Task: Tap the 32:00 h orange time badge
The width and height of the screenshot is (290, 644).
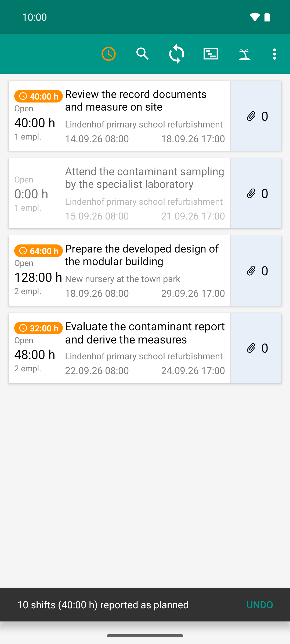Action: pyautogui.click(x=38, y=328)
